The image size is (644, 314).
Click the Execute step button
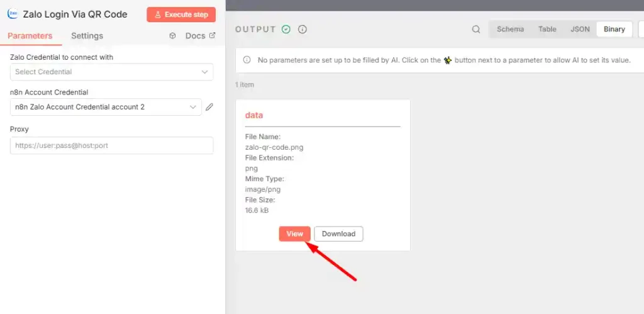[x=181, y=14]
